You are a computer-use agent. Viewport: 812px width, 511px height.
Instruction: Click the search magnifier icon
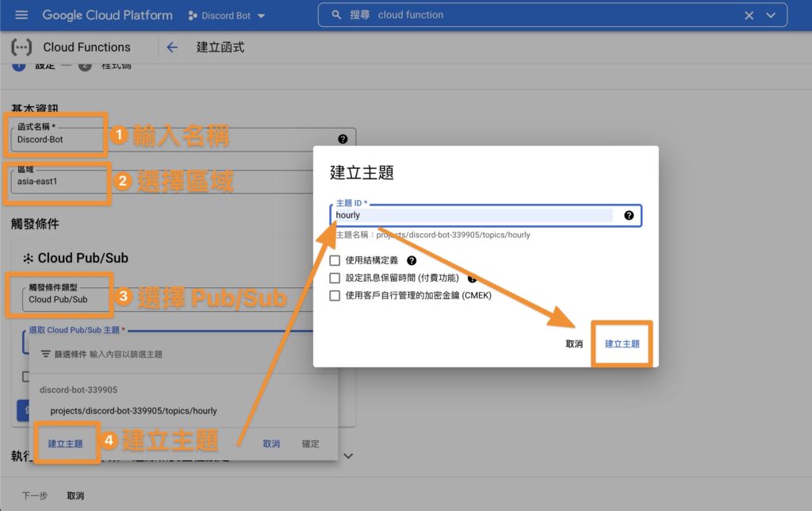pos(336,14)
